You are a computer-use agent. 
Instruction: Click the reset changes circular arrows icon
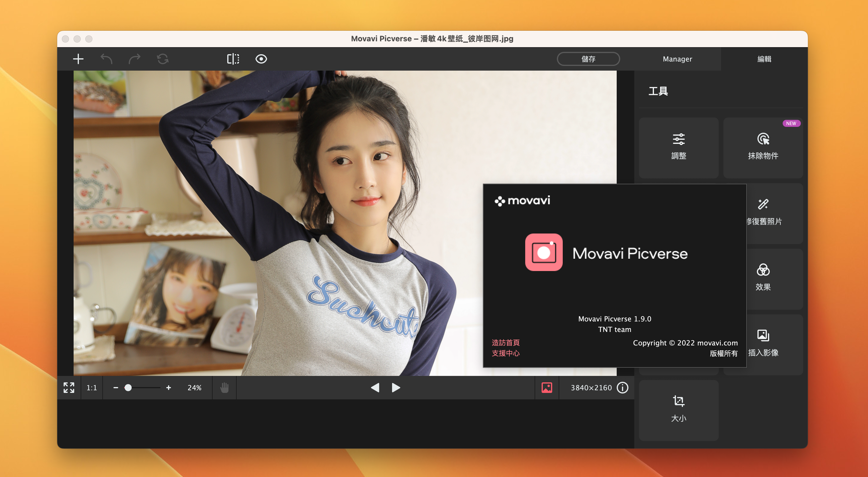click(x=163, y=59)
